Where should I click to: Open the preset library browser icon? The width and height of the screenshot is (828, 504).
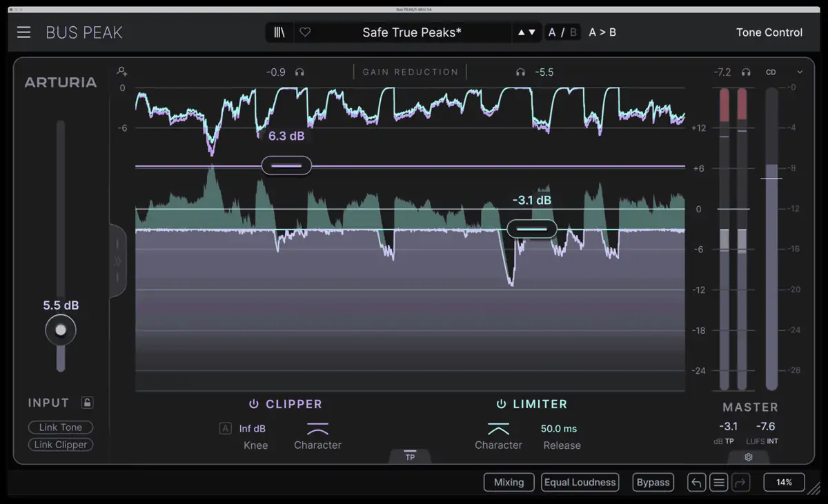click(279, 32)
